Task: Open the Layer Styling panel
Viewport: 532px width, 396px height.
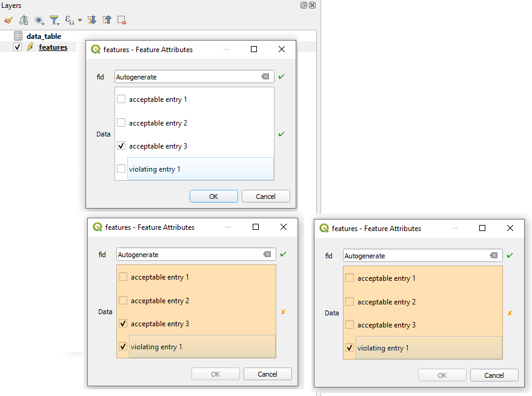Action: pos(8,19)
